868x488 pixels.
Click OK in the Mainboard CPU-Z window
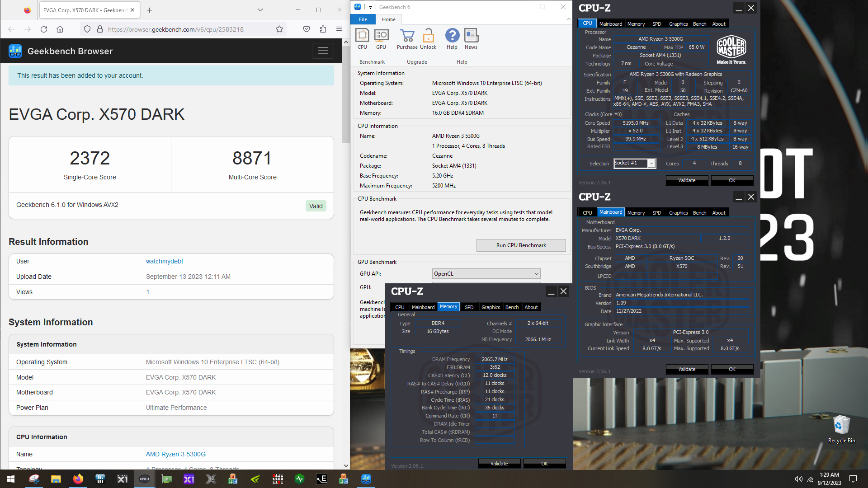coord(732,369)
